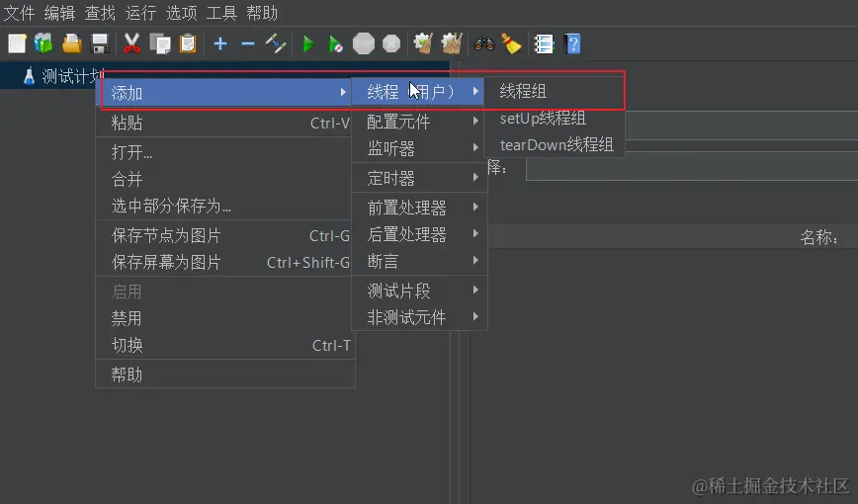Expand the 监听器 submenu
The width and height of the screenshot is (858, 504).
(419, 148)
